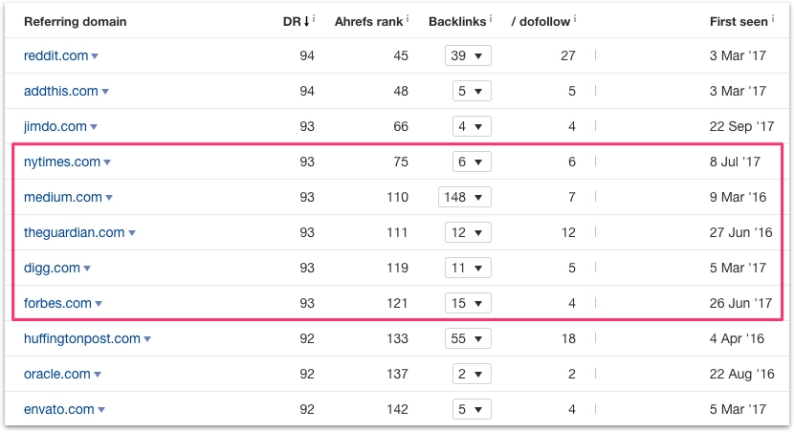Open the nytimes.com domain link

pos(61,162)
